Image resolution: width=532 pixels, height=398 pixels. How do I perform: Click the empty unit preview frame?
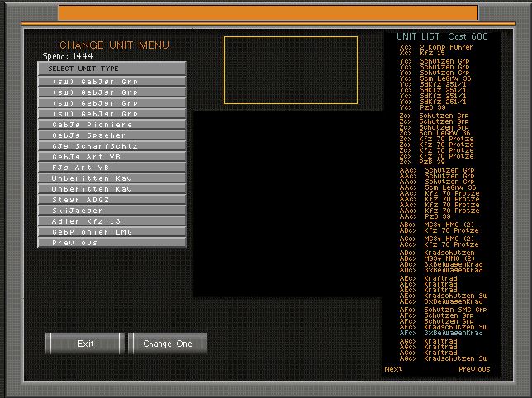(x=291, y=69)
